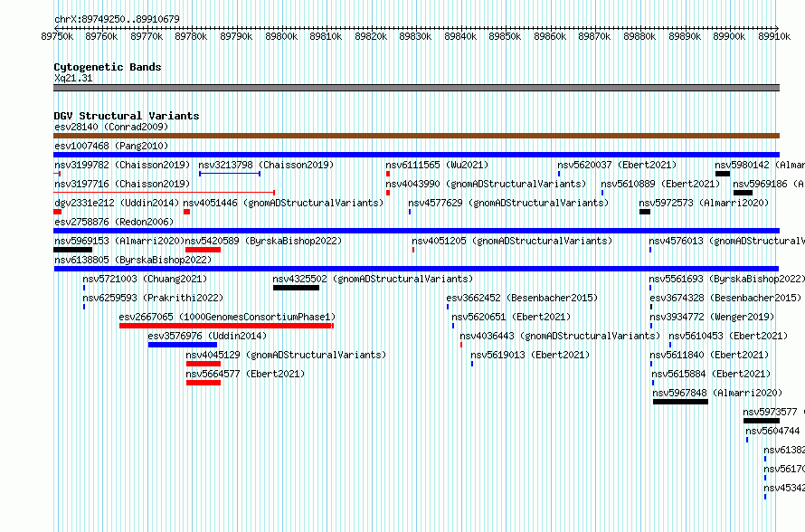The image size is (805, 532).
Task: Click nsv4045129 (gnomADStructuralVariants) label
Action: [x=286, y=355]
